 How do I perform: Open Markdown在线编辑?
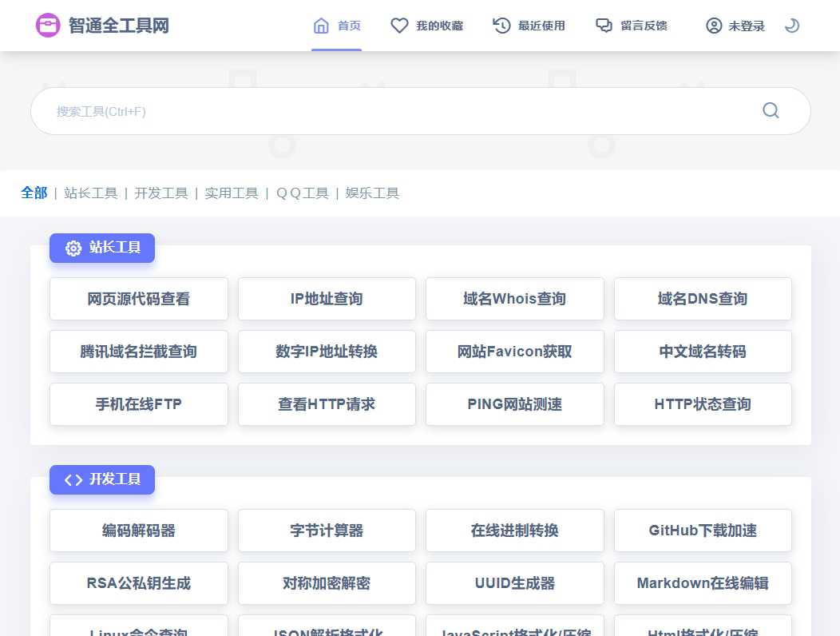click(703, 582)
